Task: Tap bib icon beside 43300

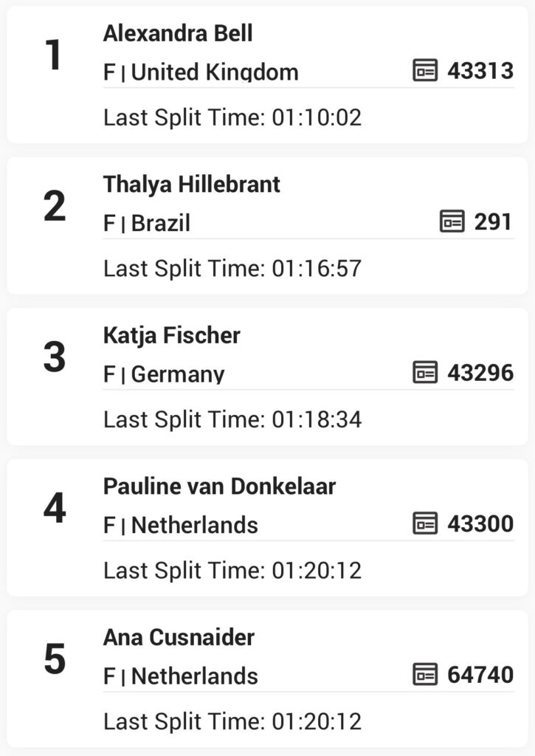Action: coord(425,523)
